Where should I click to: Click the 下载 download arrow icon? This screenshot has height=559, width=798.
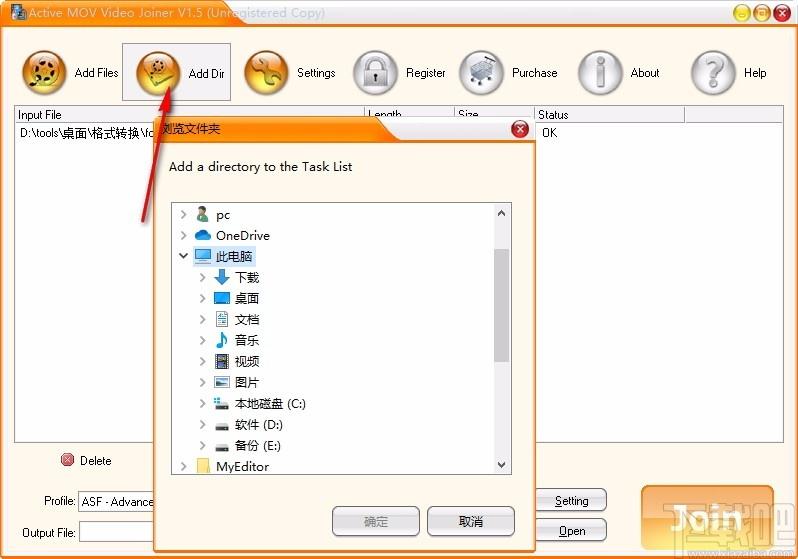click(x=221, y=277)
